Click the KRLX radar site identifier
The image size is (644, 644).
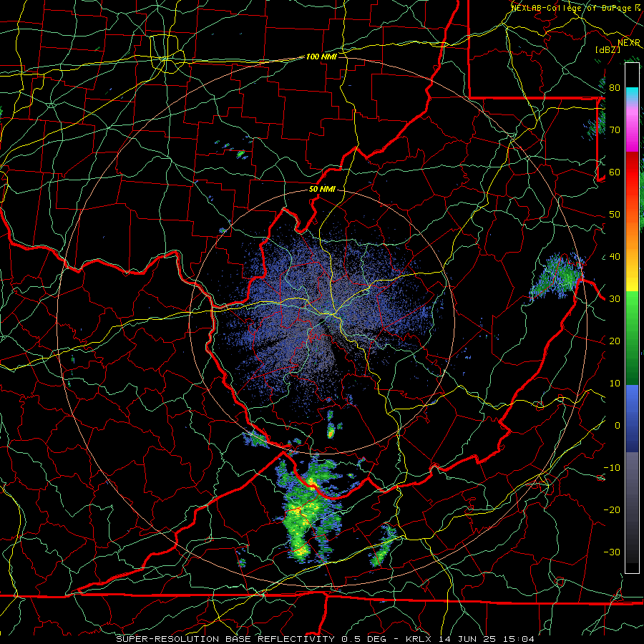click(420, 639)
